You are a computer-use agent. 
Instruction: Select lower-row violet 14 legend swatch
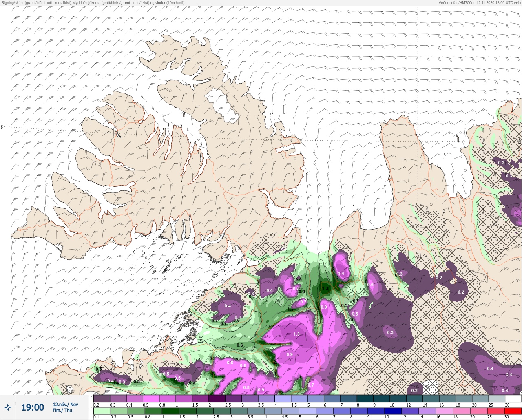tap(427, 411)
